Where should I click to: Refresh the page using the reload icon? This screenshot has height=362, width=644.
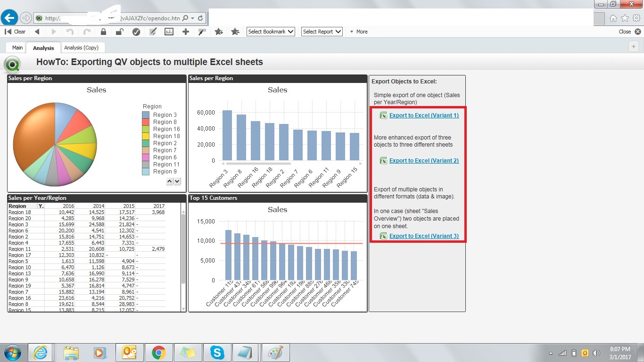200,18
